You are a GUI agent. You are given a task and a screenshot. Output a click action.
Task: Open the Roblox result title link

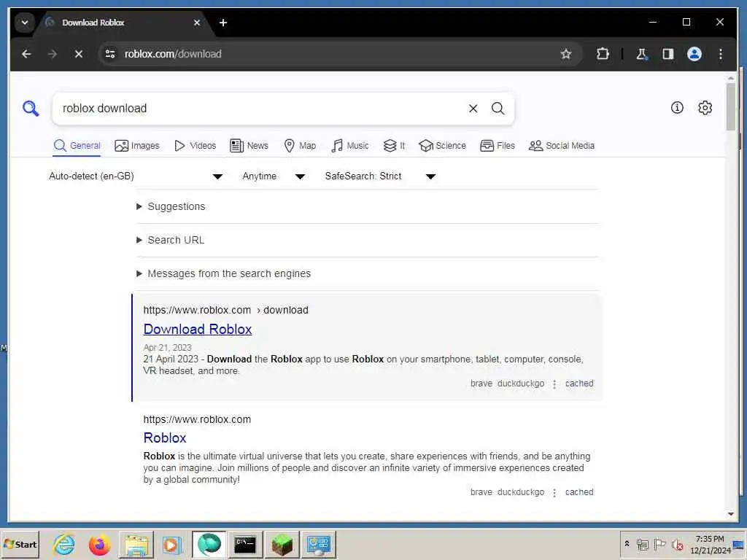tap(165, 438)
